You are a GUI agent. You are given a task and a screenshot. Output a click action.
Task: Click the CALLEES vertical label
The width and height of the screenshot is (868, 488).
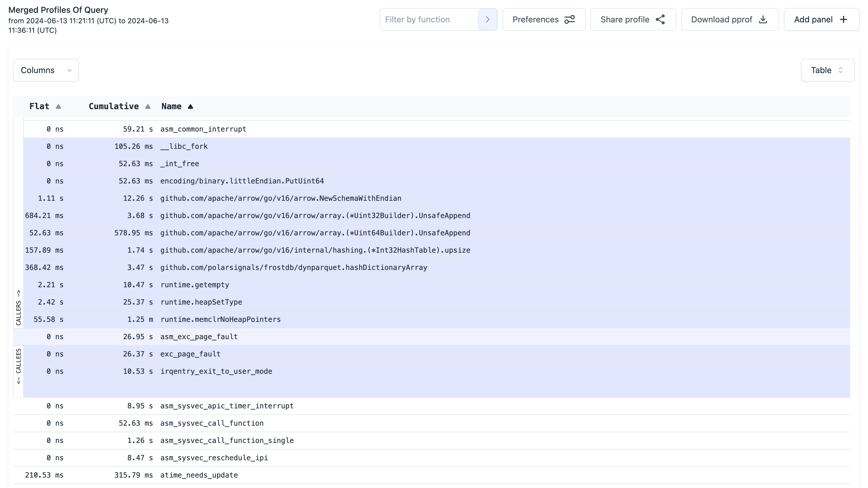tap(18, 366)
